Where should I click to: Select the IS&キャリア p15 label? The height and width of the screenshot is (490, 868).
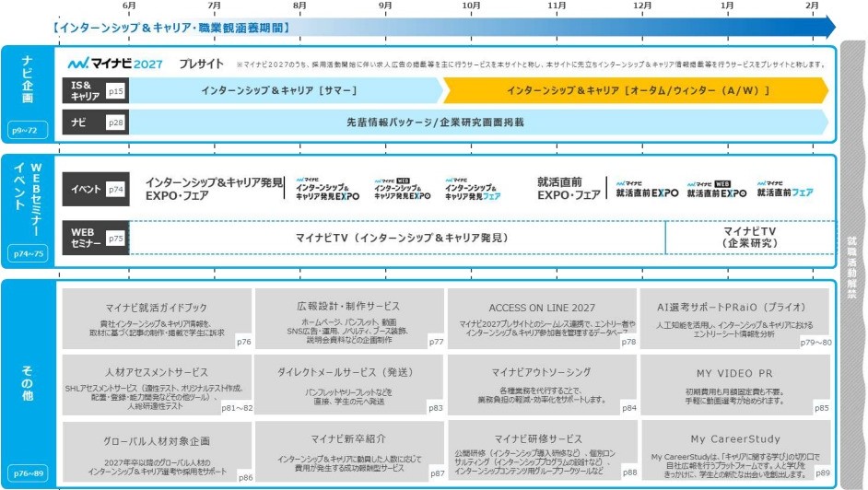96,90
